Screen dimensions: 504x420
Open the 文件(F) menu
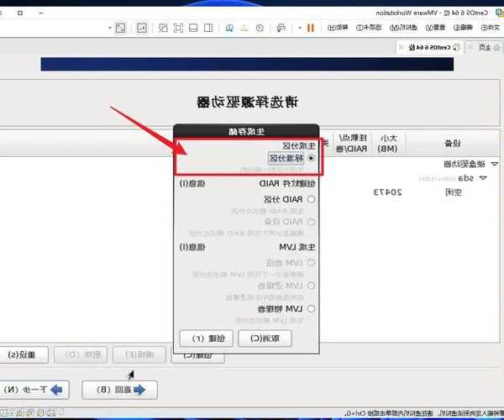click(491, 28)
